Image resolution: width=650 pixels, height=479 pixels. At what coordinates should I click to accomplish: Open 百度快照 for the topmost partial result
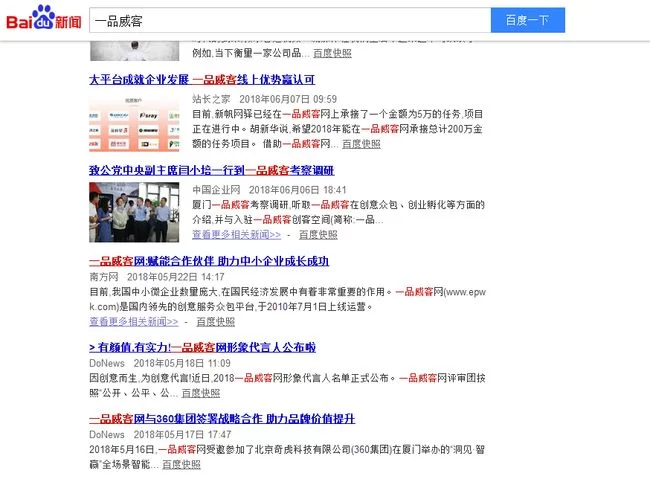[x=332, y=52]
